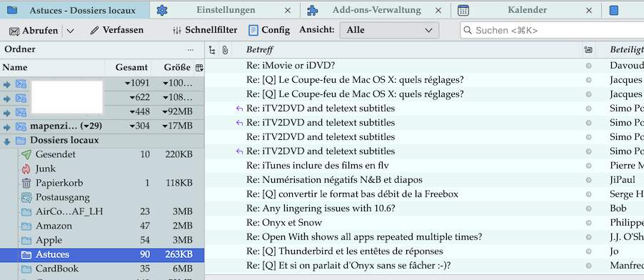This screenshot has height=280, width=644.
Task: Open the Ordner pane options ellipsis menu
Action: point(191,50)
